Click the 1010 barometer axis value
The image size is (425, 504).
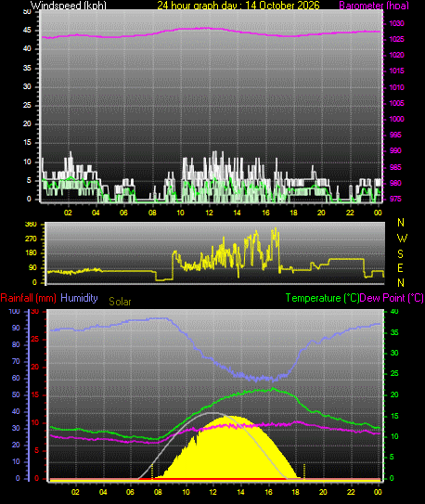coord(397,87)
